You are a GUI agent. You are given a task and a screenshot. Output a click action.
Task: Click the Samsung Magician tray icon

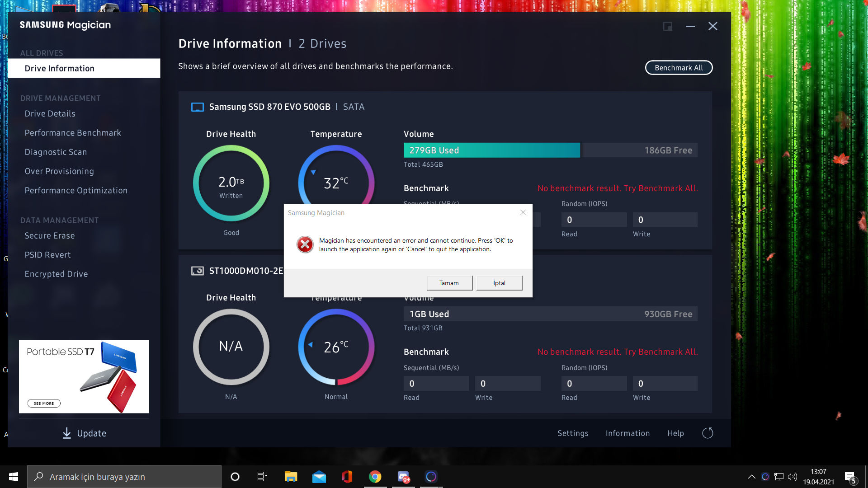[x=765, y=477]
